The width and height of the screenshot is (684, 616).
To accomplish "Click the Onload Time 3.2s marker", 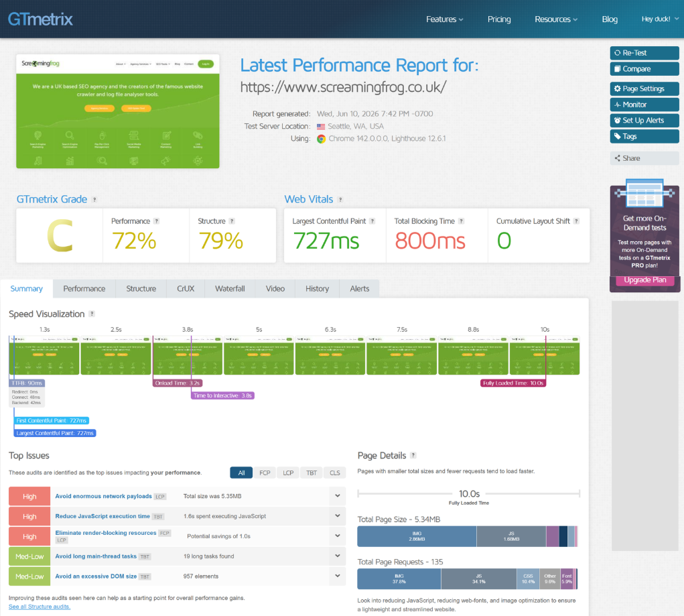I will [x=178, y=383].
